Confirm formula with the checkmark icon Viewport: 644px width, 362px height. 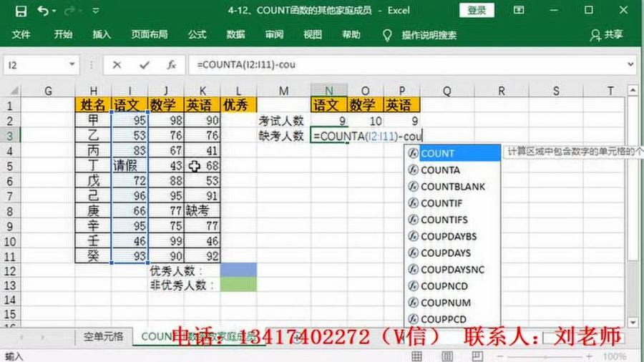pyautogui.click(x=145, y=64)
